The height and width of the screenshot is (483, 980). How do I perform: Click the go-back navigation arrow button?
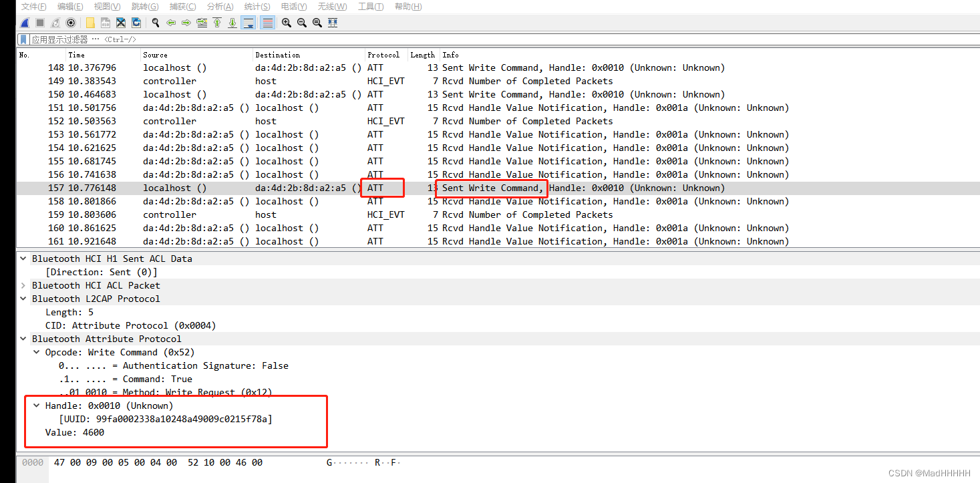[172, 22]
